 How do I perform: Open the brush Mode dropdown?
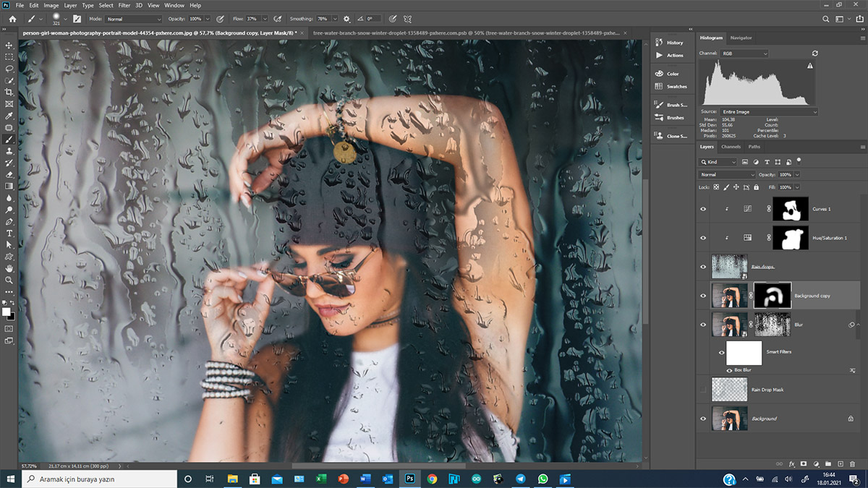(x=134, y=19)
